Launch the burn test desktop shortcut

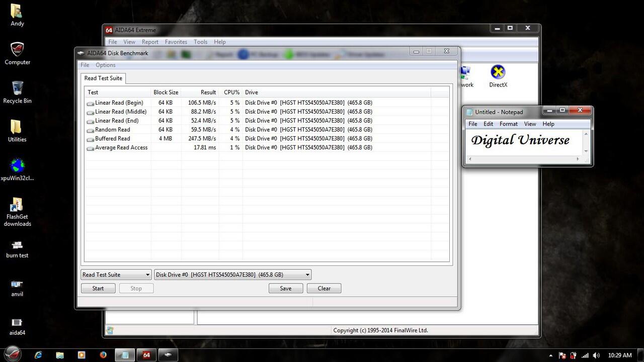(x=17, y=249)
